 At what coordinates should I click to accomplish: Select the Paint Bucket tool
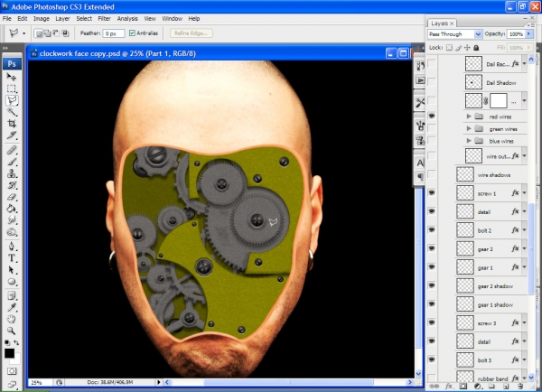(x=12, y=209)
